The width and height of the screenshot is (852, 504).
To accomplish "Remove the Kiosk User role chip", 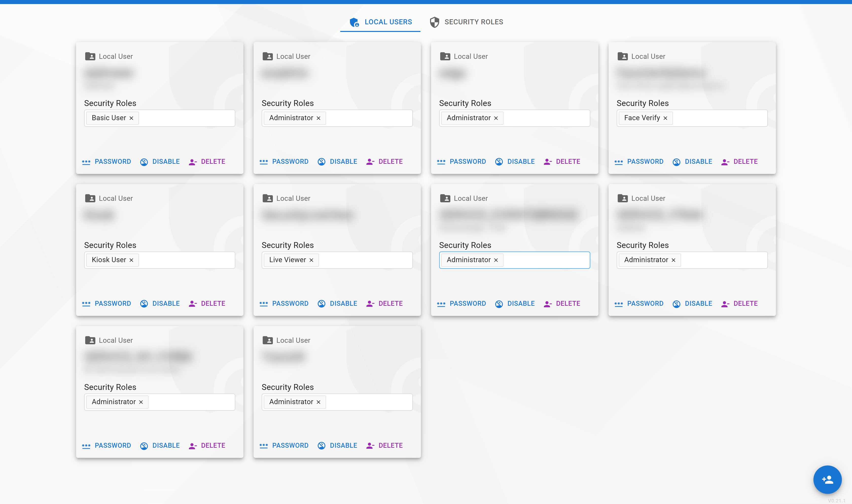I will coord(131,260).
